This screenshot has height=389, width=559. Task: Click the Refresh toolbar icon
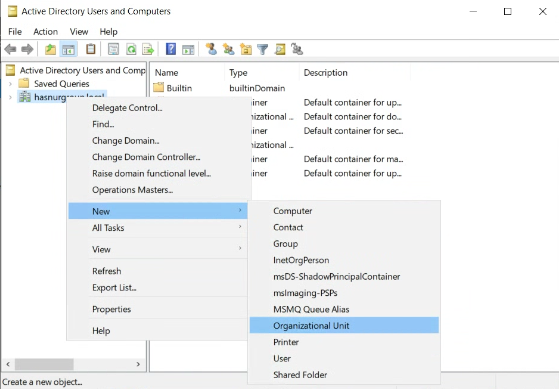pos(131,49)
